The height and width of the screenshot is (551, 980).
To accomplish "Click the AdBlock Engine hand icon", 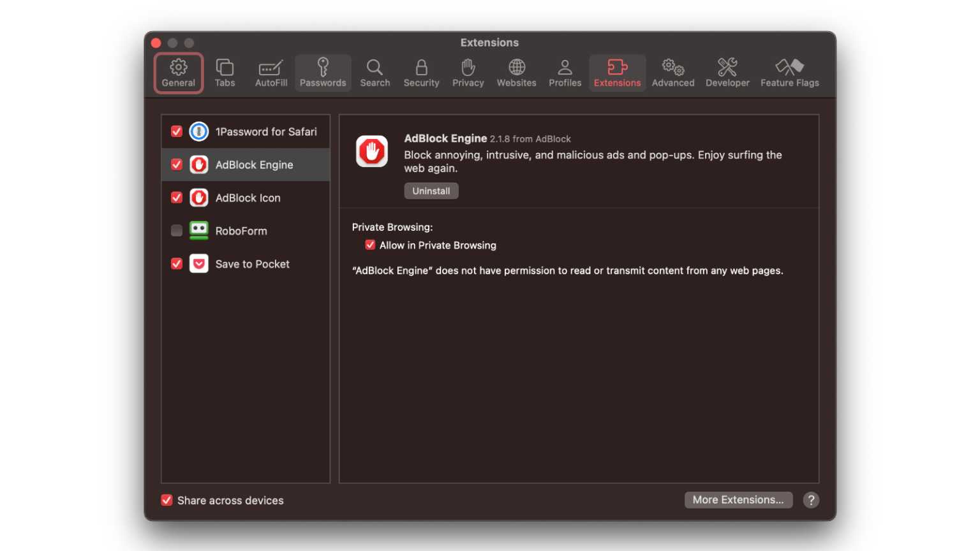I will pos(372,151).
